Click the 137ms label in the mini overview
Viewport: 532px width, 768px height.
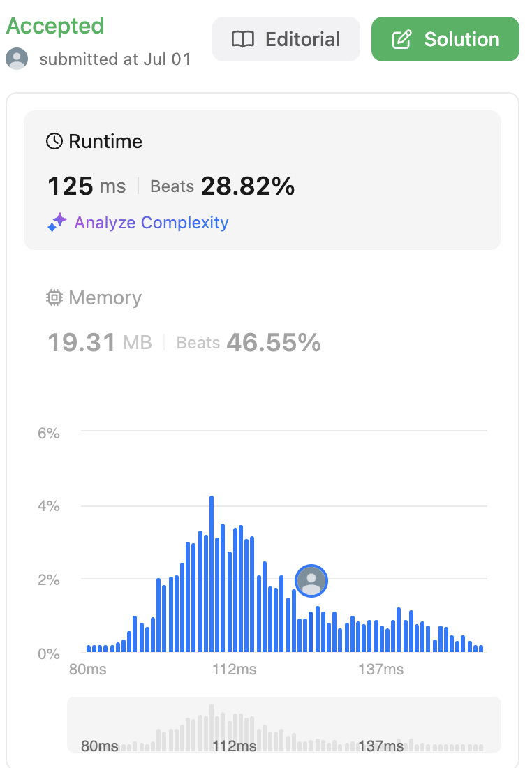tap(380, 746)
